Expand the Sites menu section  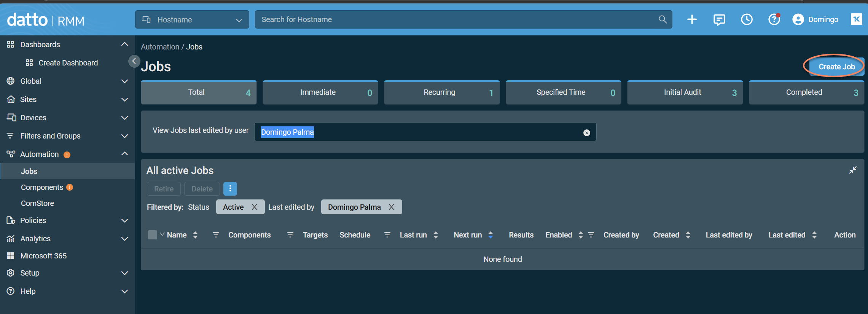tap(124, 99)
